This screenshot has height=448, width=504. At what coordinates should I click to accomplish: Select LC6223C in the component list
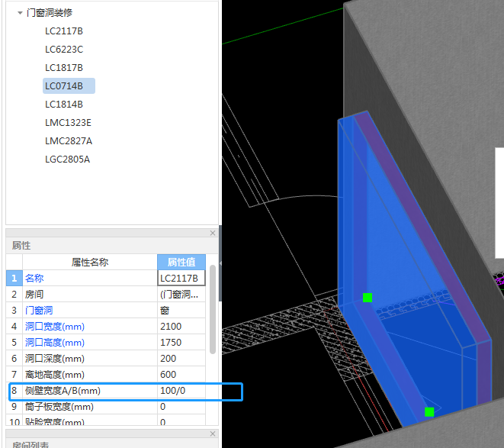[x=64, y=50]
